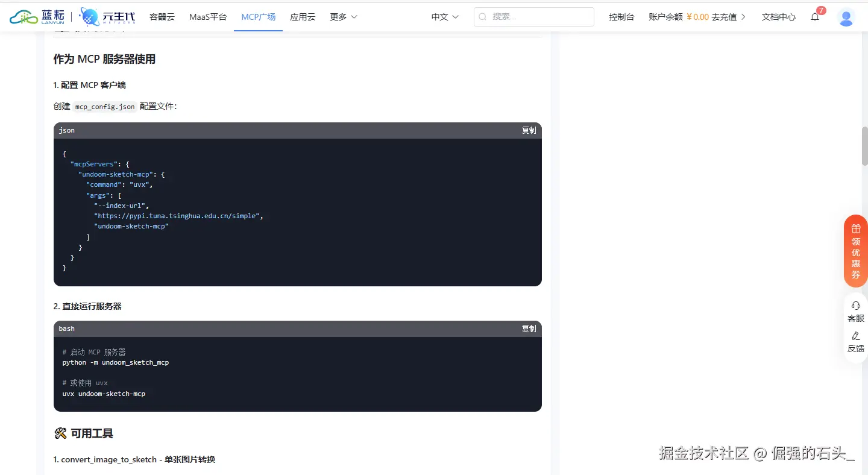Switch to the MaaS平台 tab

tap(208, 17)
